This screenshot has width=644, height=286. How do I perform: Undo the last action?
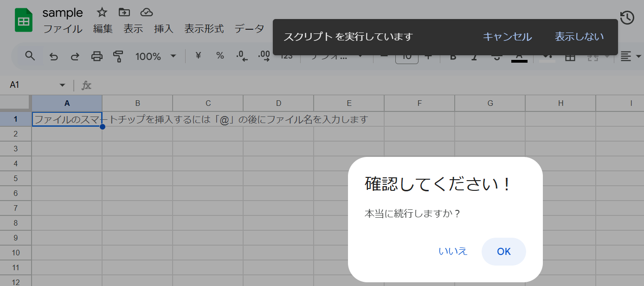(x=53, y=56)
